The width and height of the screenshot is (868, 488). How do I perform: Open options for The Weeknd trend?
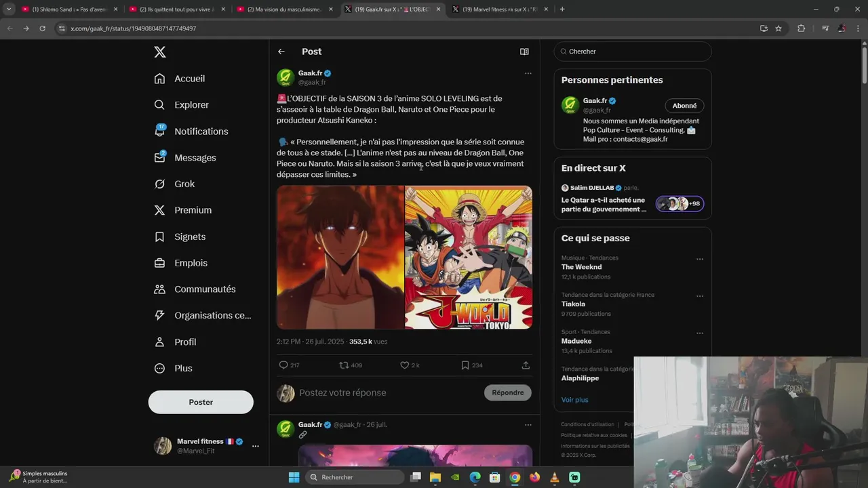click(700, 259)
